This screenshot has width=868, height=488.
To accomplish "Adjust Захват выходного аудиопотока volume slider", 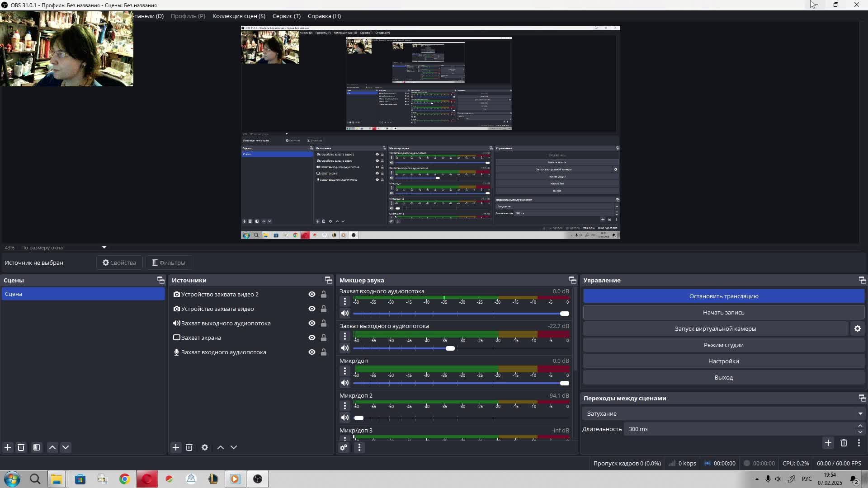I will tap(450, 348).
